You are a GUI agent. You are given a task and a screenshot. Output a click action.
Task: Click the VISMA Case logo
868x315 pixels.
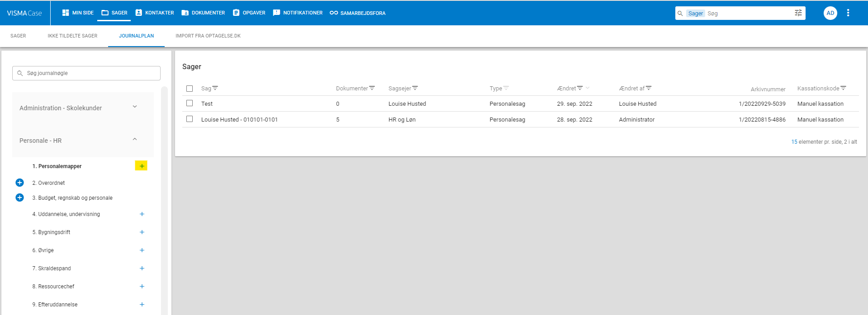pos(24,13)
